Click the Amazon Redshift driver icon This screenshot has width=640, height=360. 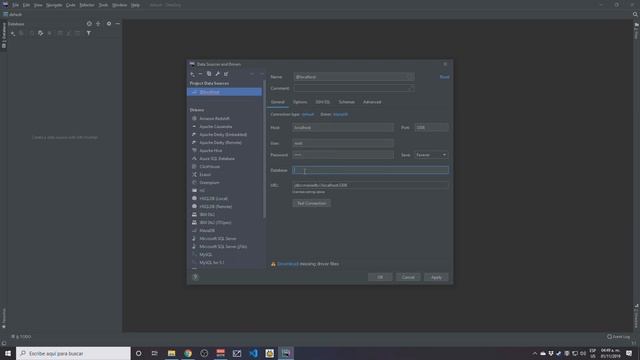click(x=194, y=118)
